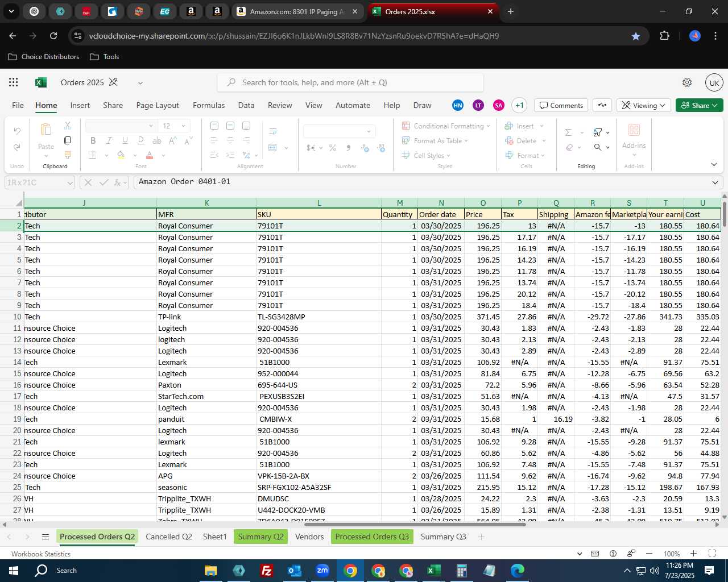Expand the formula bar chevron

coord(715,182)
